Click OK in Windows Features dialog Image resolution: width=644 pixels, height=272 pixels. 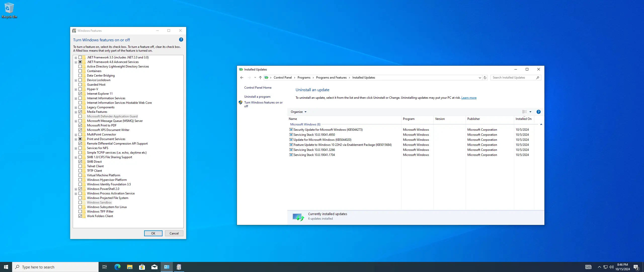[153, 233]
